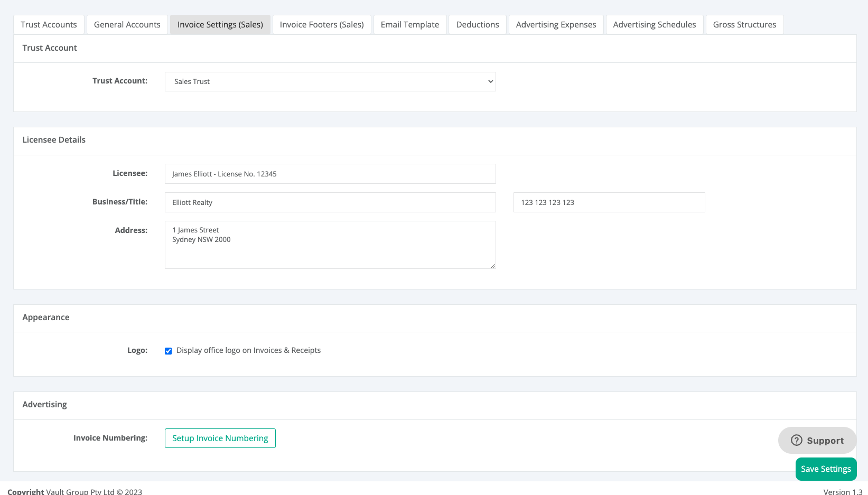
Task: Click the address textarea resize handle
Action: click(x=493, y=266)
